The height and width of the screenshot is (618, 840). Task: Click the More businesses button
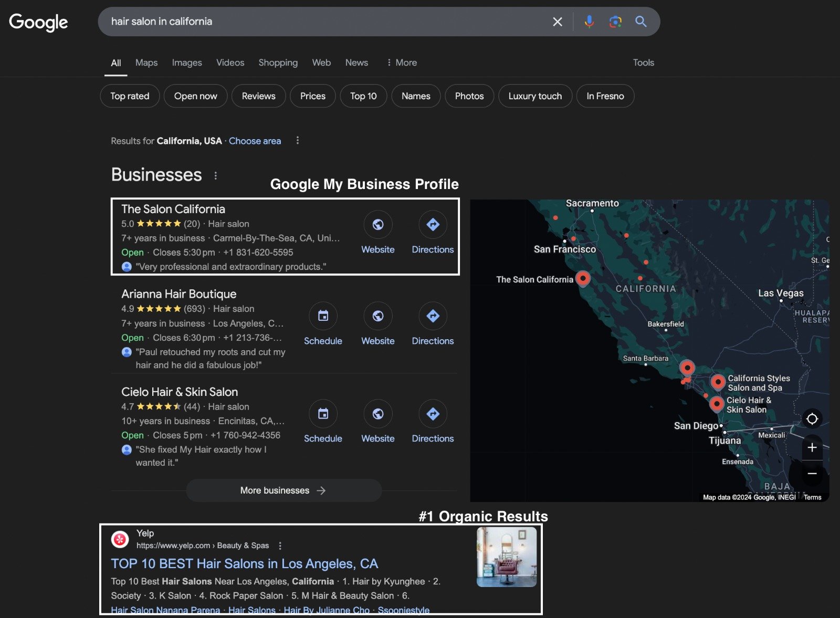coord(283,490)
